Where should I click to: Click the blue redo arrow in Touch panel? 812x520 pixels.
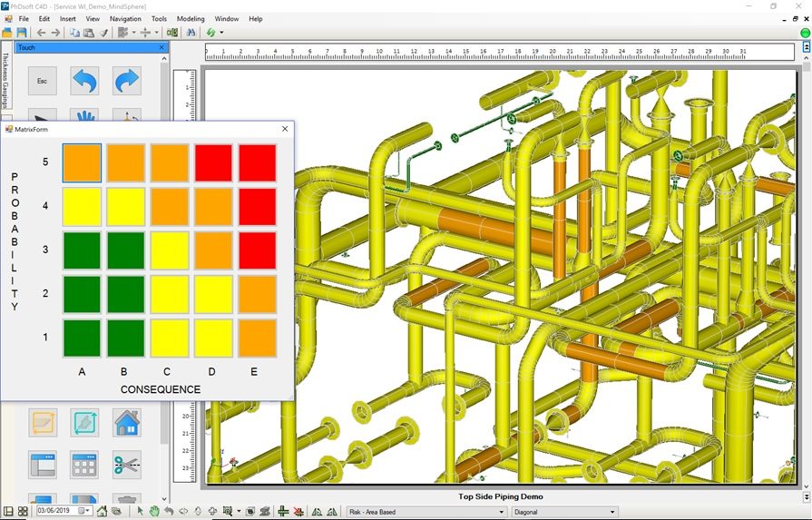(x=127, y=81)
